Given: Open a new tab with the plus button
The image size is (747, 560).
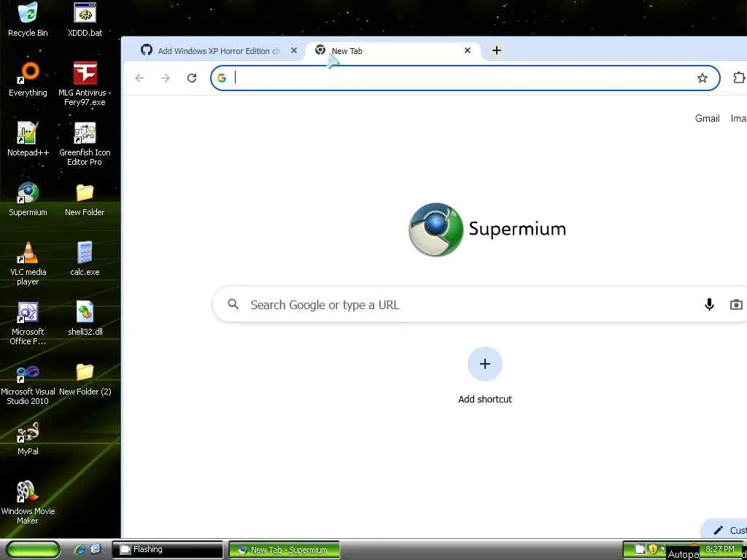Looking at the screenshot, I should (x=496, y=50).
